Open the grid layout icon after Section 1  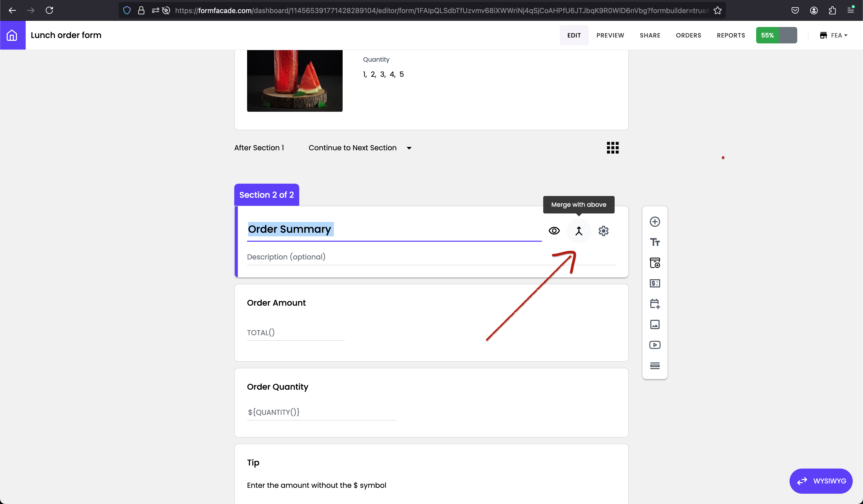point(612,148)
